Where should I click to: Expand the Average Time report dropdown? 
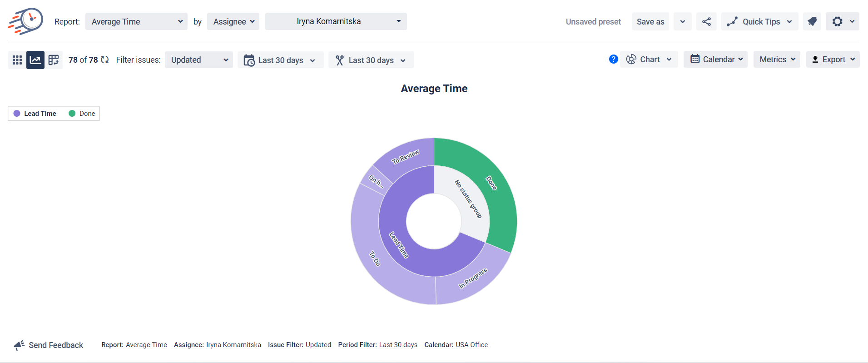[136, 21]
